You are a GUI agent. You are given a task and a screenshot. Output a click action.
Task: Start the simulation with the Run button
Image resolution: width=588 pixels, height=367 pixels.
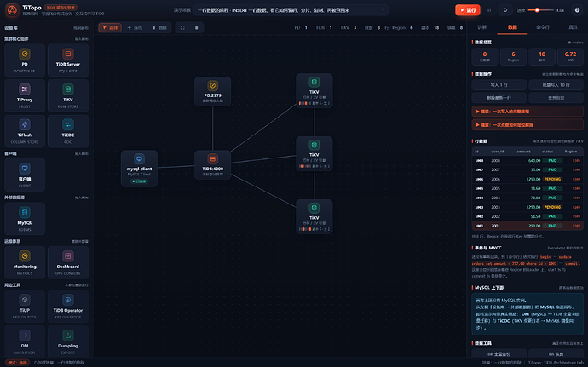point(468,10)
